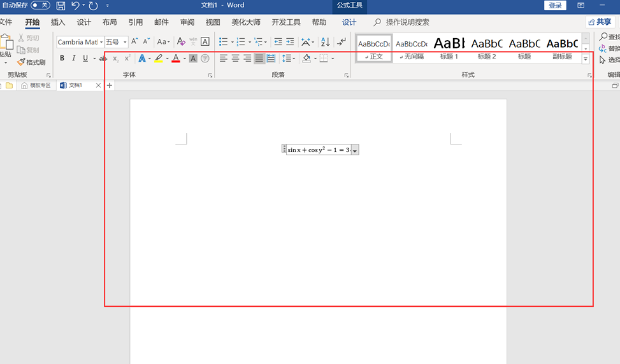Toggle character shading icon
The image size is (620, 364).
pos(193,59)
